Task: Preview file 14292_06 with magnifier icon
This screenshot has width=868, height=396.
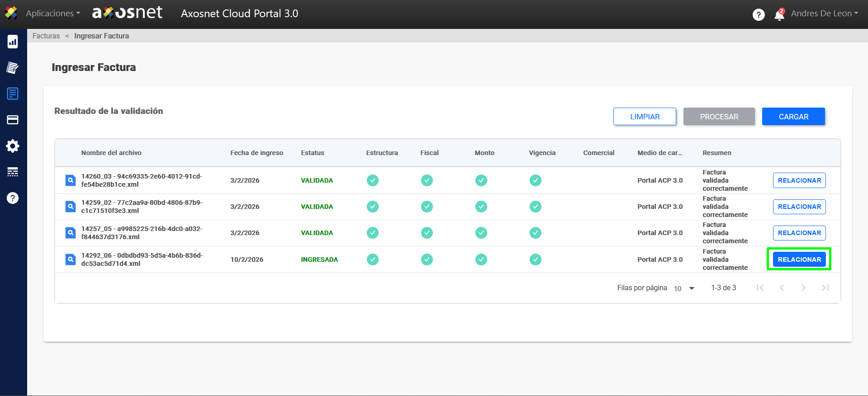Action: coord(71,259)
